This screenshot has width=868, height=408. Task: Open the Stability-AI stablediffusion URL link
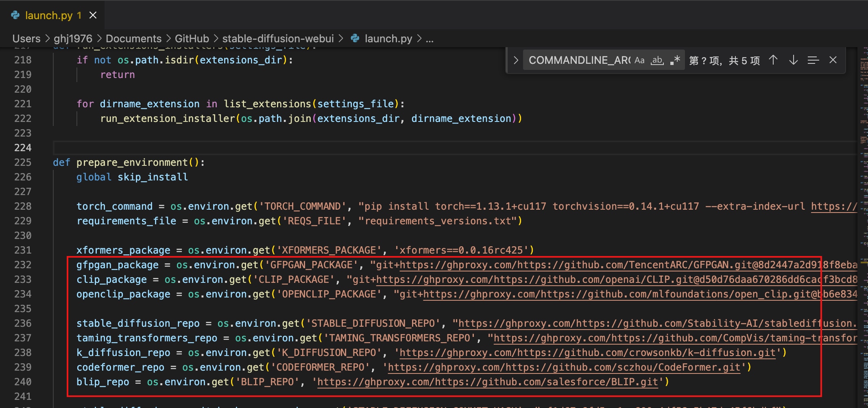658,323
